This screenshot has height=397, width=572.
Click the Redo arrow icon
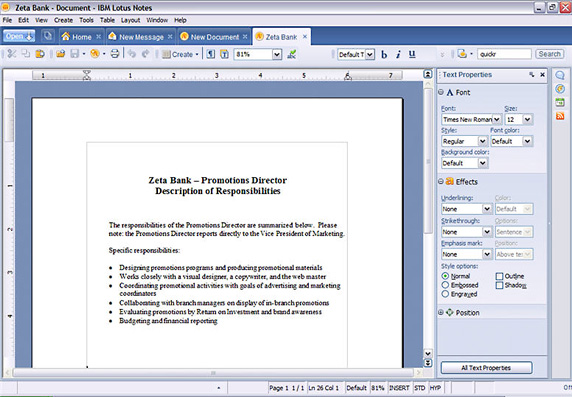145,54
